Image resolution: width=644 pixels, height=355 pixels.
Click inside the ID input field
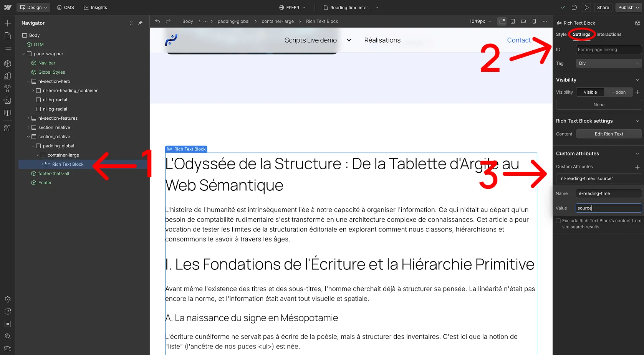[609, 49]
